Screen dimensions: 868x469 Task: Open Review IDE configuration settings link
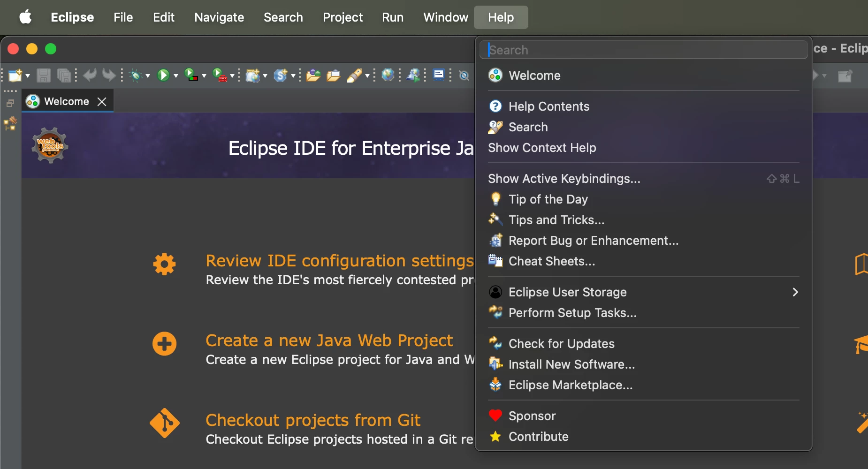tap(340, 261)
